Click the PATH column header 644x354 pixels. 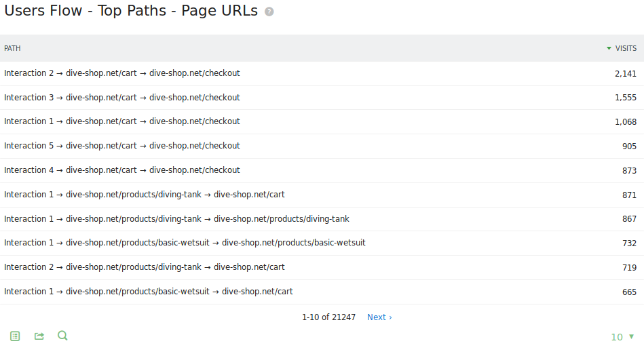12,48
